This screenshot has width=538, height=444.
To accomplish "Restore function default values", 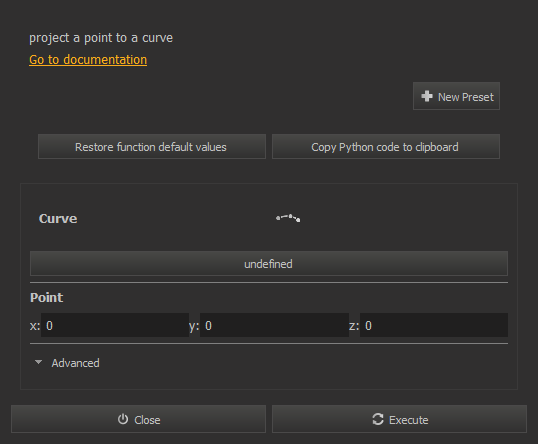I will click(x=152, y=147).
